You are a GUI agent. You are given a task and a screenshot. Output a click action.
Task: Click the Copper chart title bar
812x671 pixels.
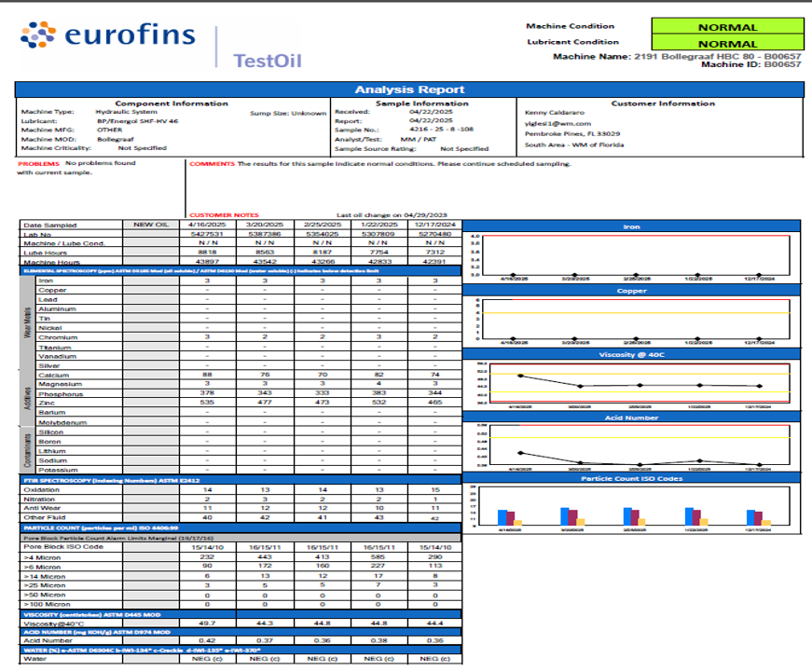(x=631, y=291)
